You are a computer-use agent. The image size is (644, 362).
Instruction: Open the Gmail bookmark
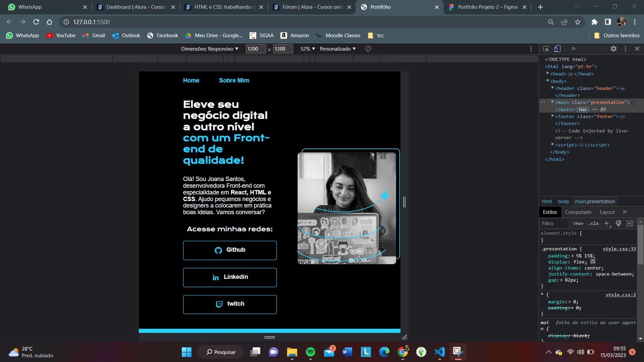94,36
